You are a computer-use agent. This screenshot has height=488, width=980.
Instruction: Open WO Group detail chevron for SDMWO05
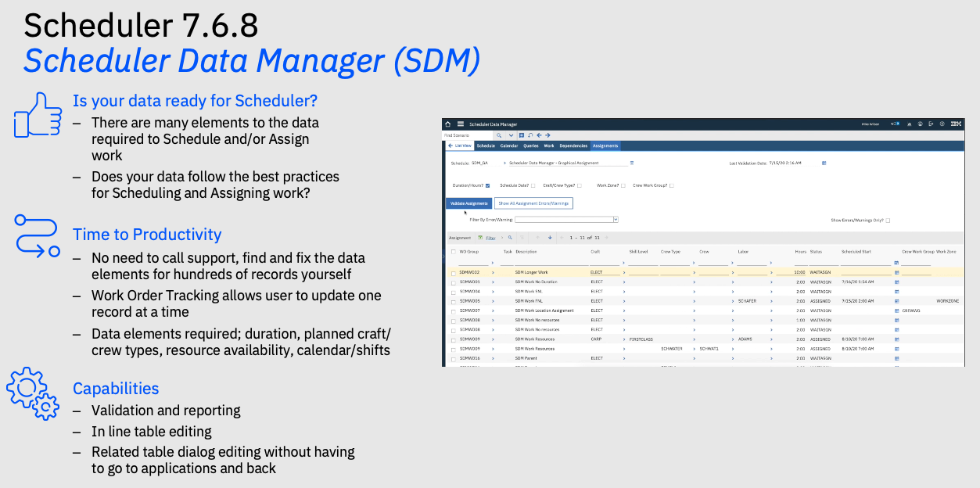click(493, 301)
